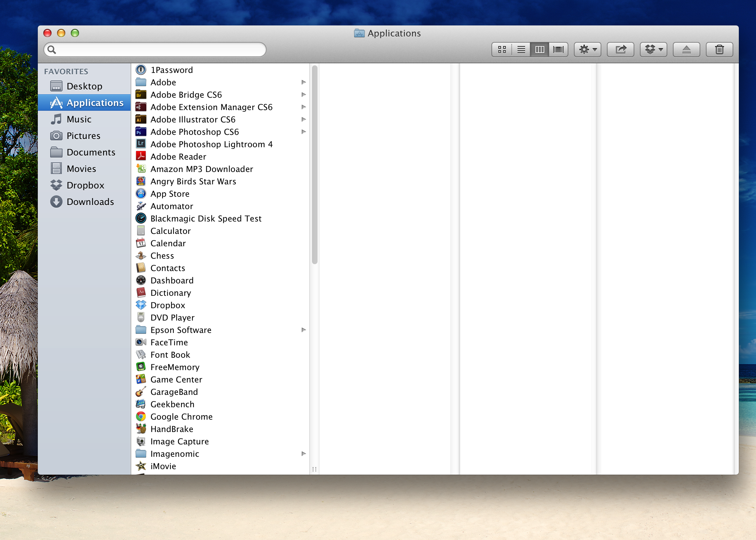Expand the Adobe folder arrow
Viewport: 756px width, 540px height.
pos(303,82)
